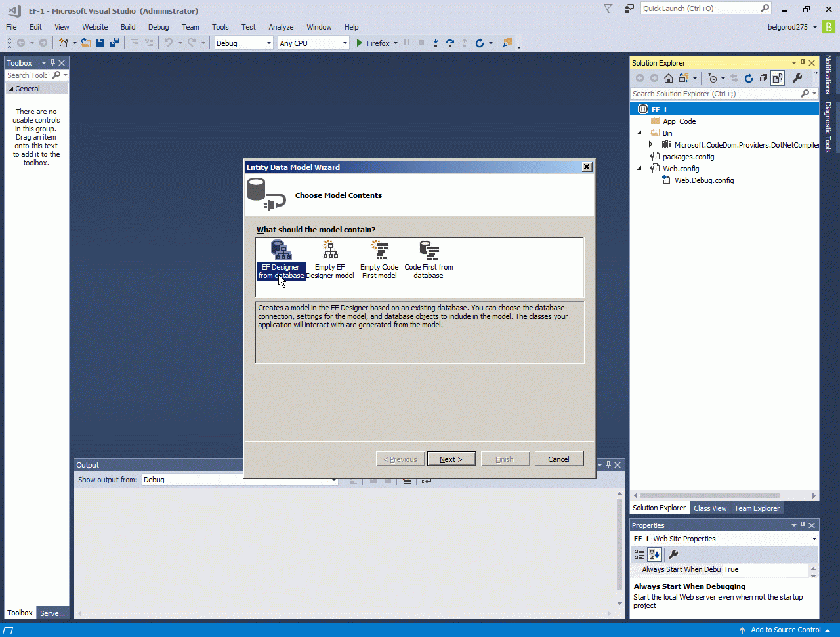Click belgorod275 account name
This screenshot has width=840, height=637.
787,27
